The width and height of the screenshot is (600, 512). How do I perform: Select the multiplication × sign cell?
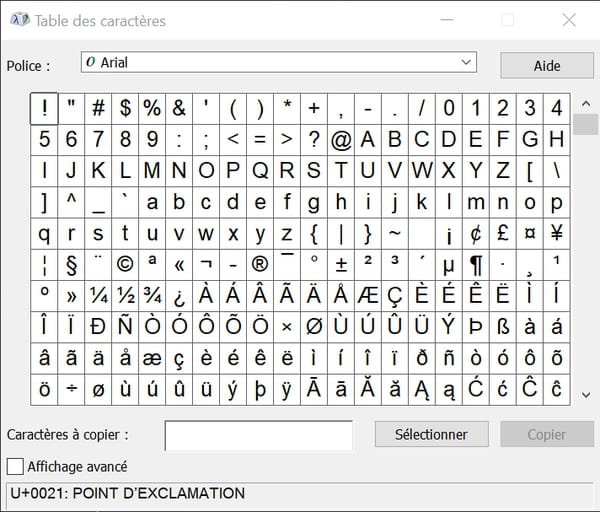[287, 328]
